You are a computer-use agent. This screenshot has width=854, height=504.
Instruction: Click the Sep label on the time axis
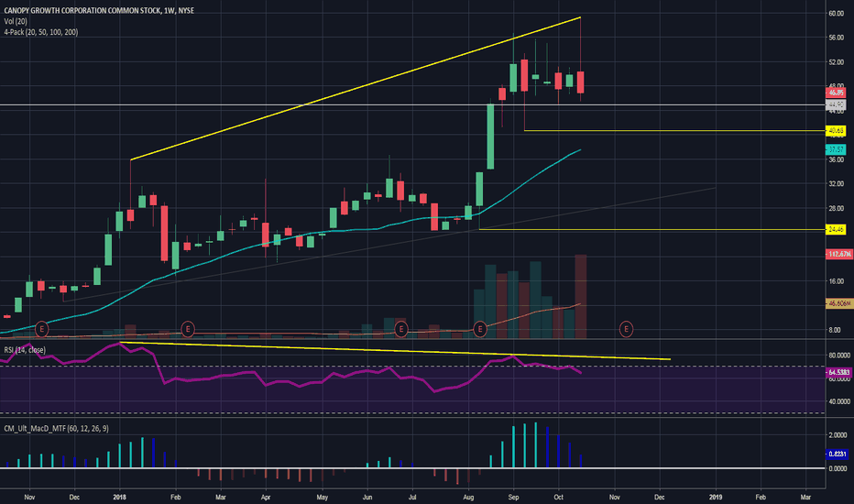tap(514, 497)
